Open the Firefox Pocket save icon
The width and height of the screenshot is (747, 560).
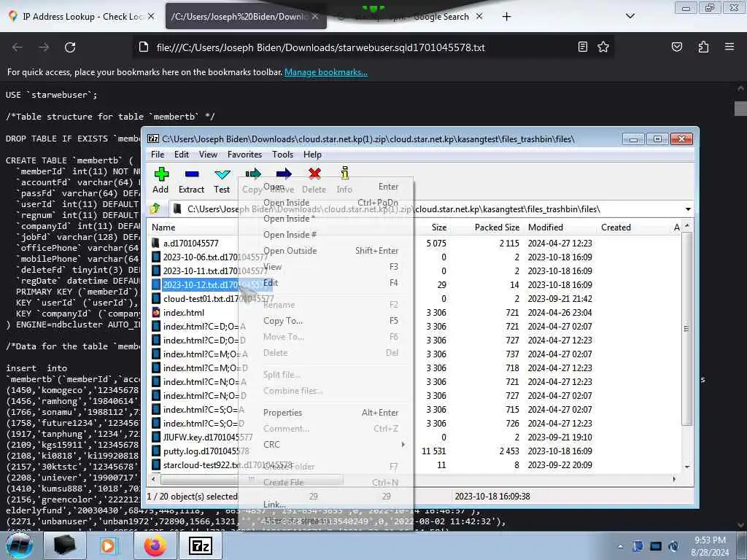coord(676,47)
